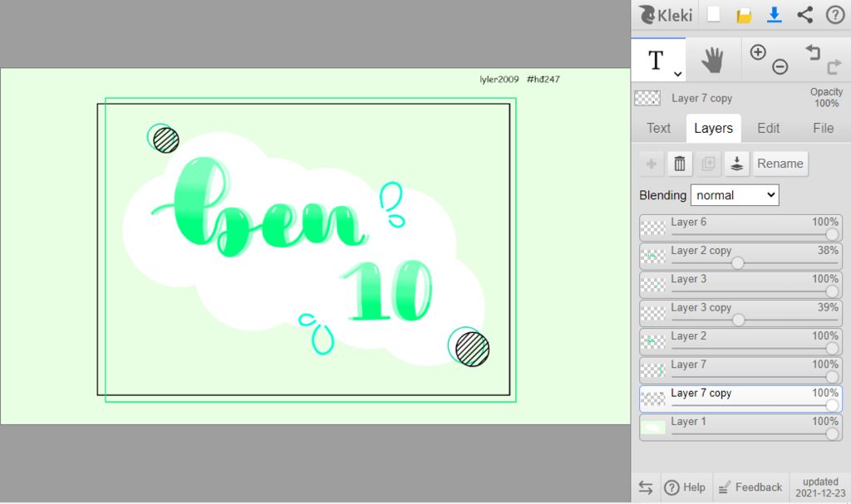Select Layer 2 in the list
Viewport: 851px width, 504px height.
coord(740,342)
